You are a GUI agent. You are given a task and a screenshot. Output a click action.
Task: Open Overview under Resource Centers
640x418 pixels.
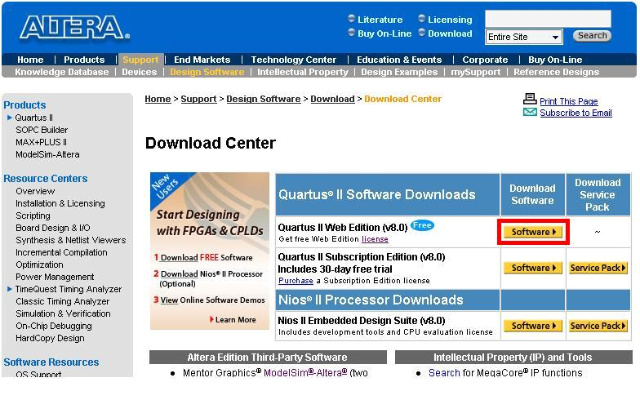coord(35,191)
